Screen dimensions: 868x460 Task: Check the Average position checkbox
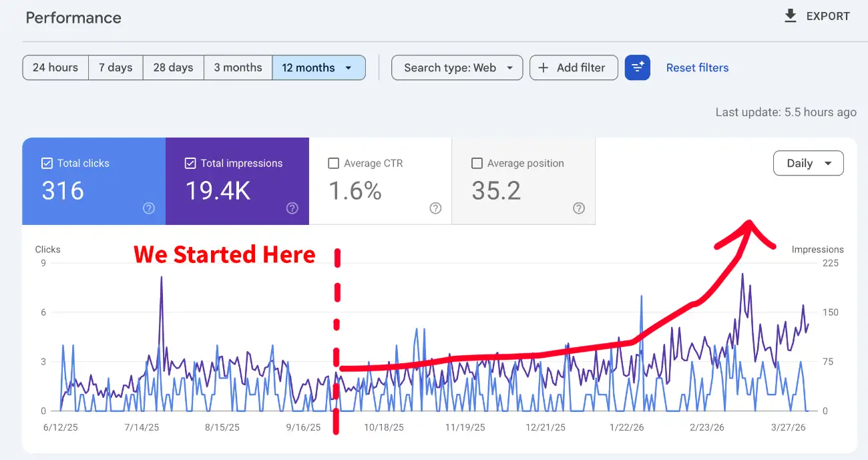[477, 163]
